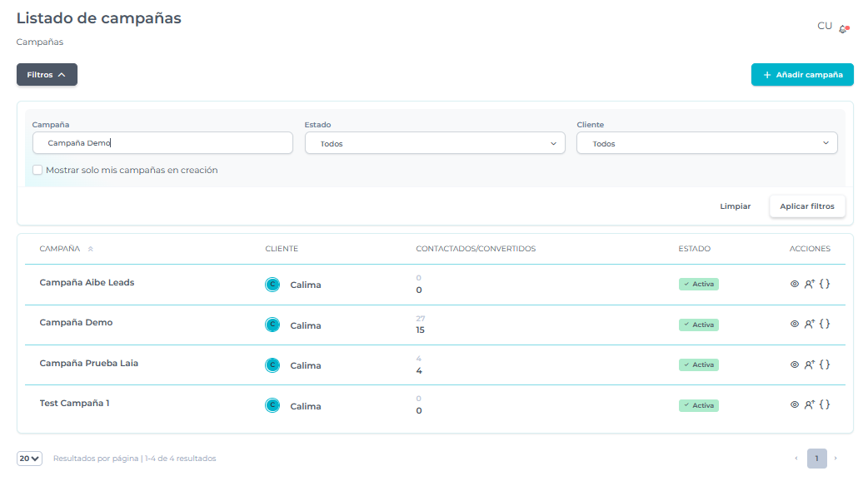The height and width of the screenshot is (486, 868).
Task: Click add-user icon for Campaña Demo
Action: [x=809, y=325]
